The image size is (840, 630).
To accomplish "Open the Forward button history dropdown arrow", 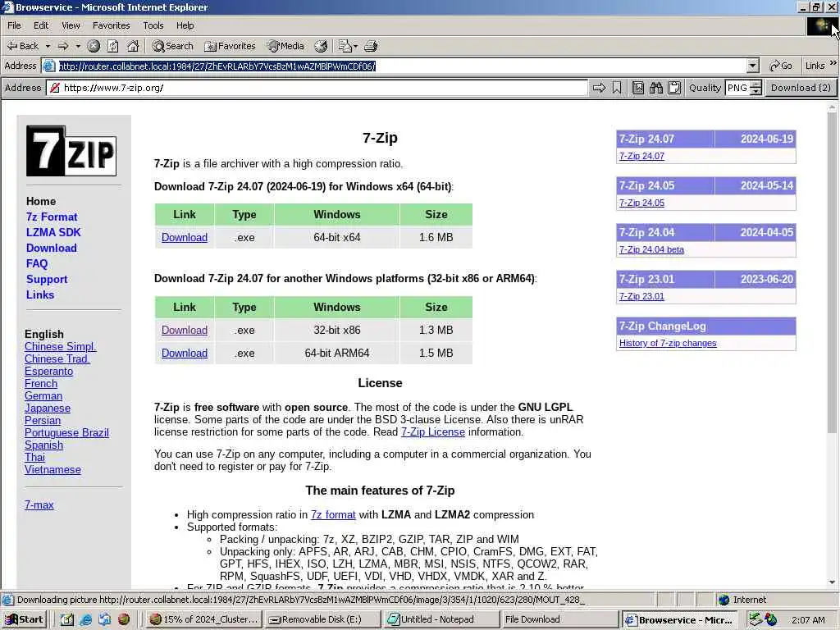I will (x=78, y=46).
